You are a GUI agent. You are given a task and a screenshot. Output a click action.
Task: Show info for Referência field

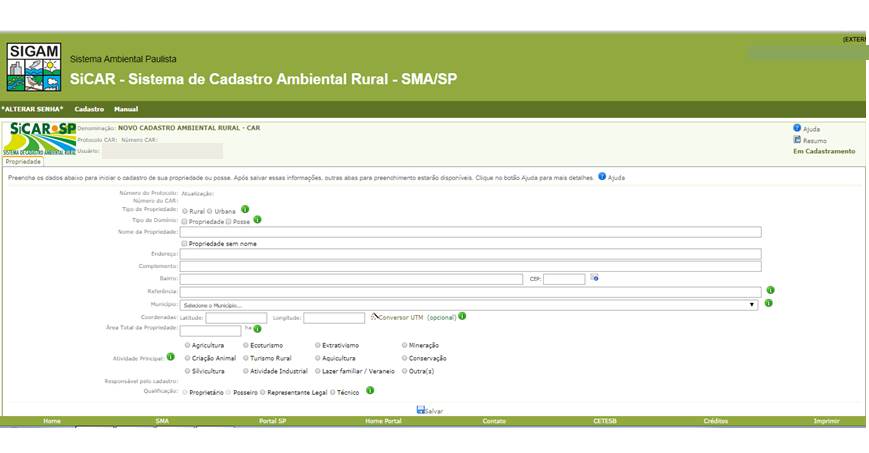[770, 290]
